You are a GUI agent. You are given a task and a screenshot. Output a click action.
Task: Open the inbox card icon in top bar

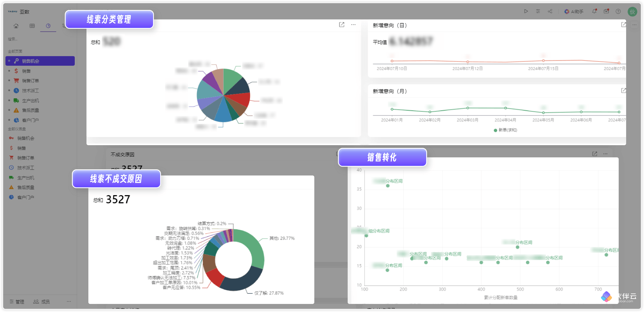tap(606, 11)
